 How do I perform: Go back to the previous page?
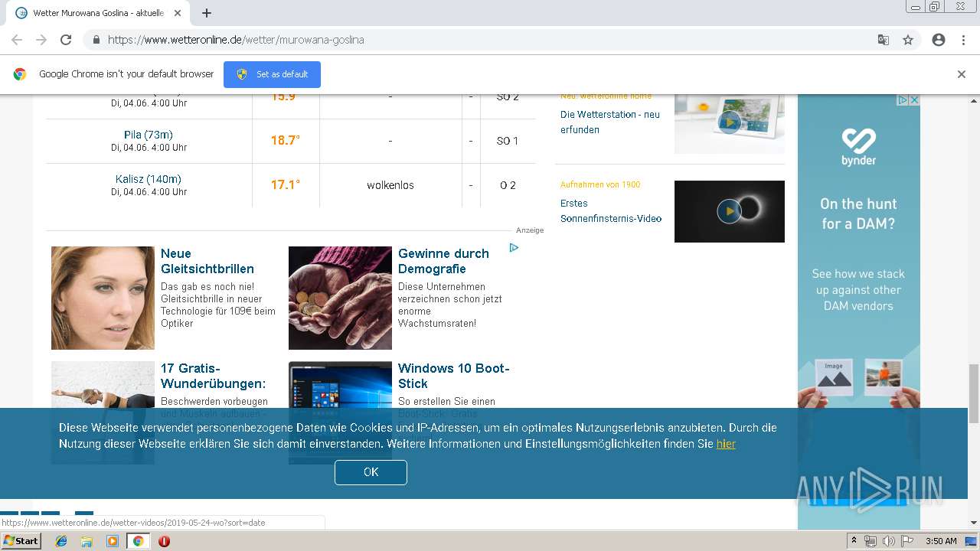[x=17, y=40]
